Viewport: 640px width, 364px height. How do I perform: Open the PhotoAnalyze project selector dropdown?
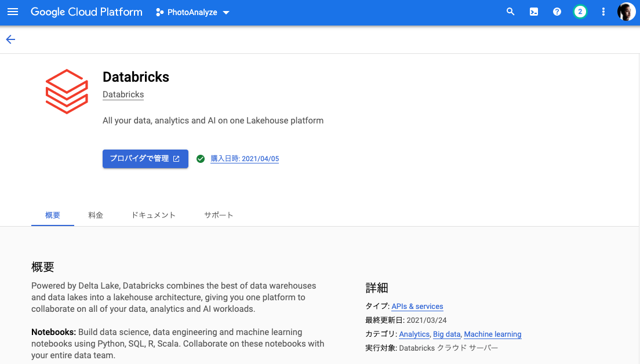click(192, 12)
